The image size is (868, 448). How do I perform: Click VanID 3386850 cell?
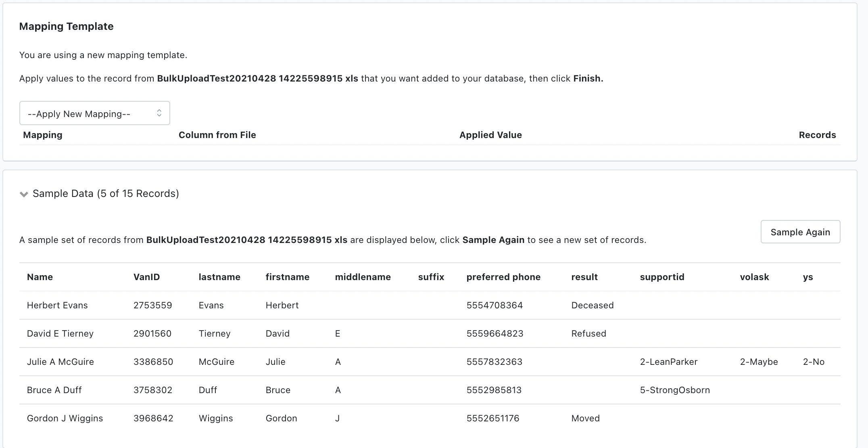[x=153, y=362]
